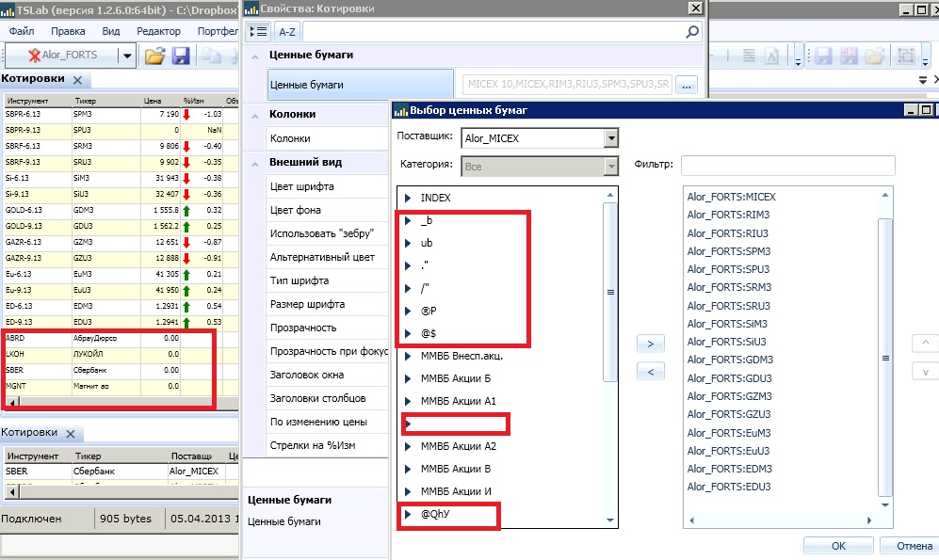This screenshot has width=939, height=560.
Task: Switch properties to categorized view icon
Action: tap(259, 31)
